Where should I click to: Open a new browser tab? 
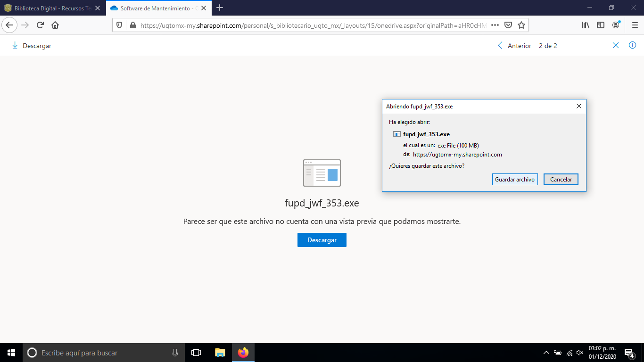pyautogui.click(x=220, y=8)
